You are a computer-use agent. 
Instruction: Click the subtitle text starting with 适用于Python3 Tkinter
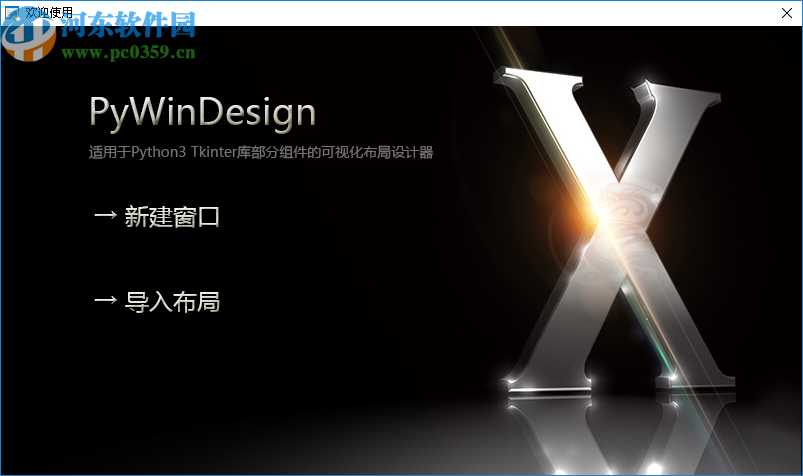point(261,152)
